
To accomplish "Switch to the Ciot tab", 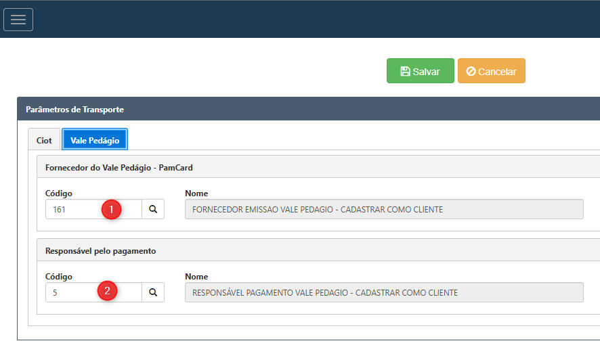I will tap(44, 140).
